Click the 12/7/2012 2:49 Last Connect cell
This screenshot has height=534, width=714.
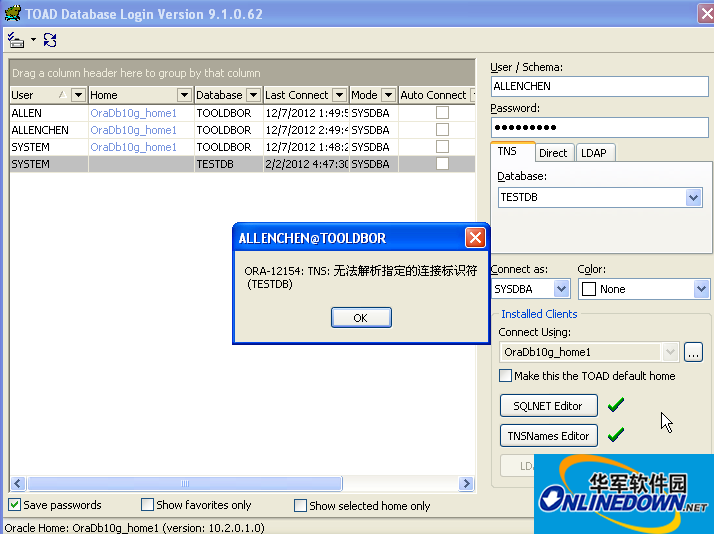click(306, 130)
